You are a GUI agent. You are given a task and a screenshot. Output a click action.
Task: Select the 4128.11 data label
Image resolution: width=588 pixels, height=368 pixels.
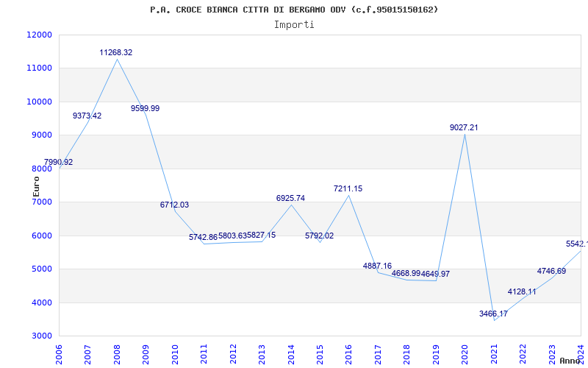[522, 291]
